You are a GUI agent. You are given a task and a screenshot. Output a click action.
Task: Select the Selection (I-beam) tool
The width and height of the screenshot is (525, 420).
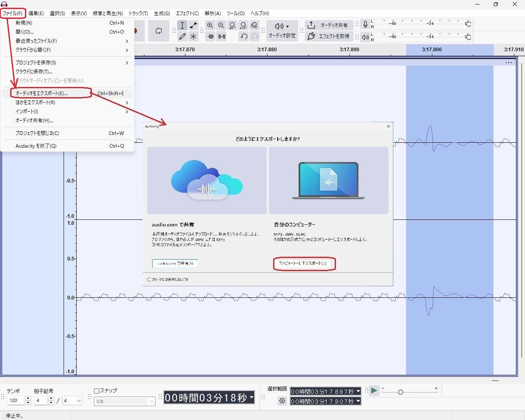(x=183, y=25)
